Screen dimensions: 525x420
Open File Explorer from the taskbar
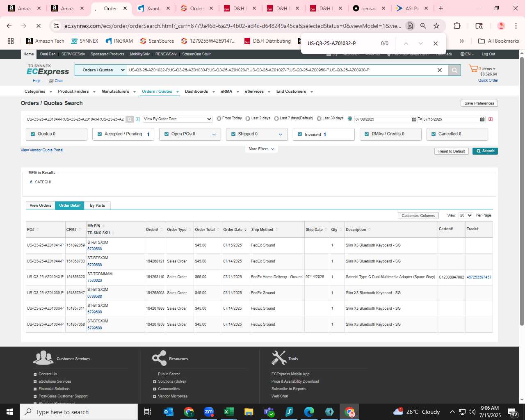pyautogui.click(x=249, y=412)
